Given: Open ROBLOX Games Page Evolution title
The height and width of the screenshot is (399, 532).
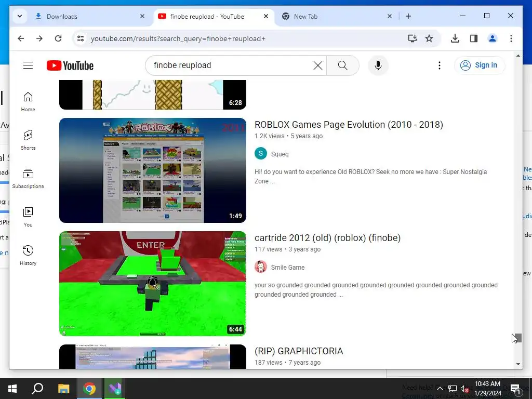Looking at the screenshot, I should [x=349, y=125].
